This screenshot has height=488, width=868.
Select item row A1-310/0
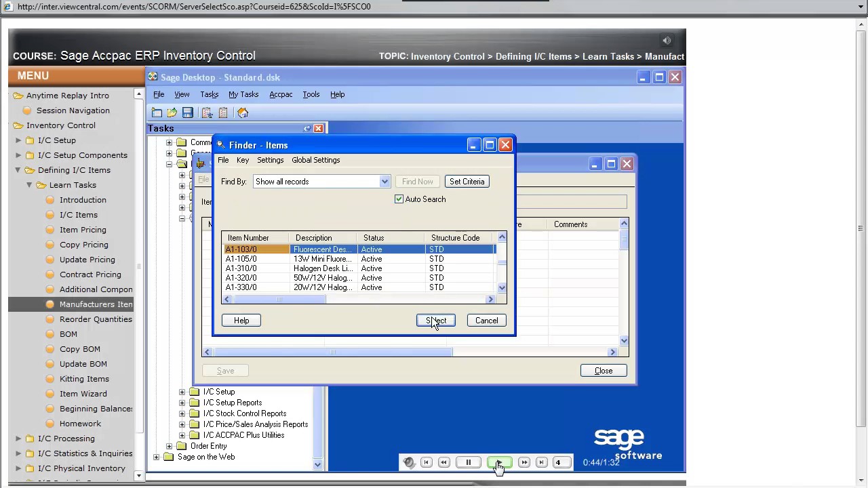coord(359,268)
